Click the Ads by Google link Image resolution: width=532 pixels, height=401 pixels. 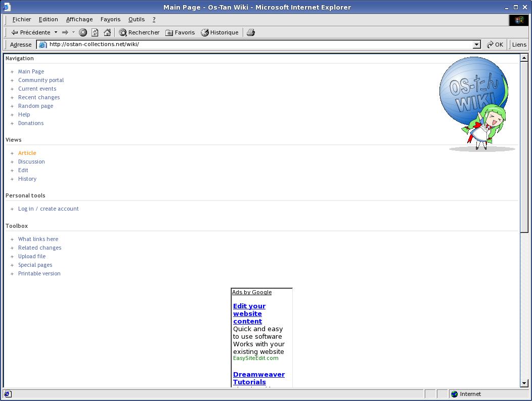click(x=252, y=292)
